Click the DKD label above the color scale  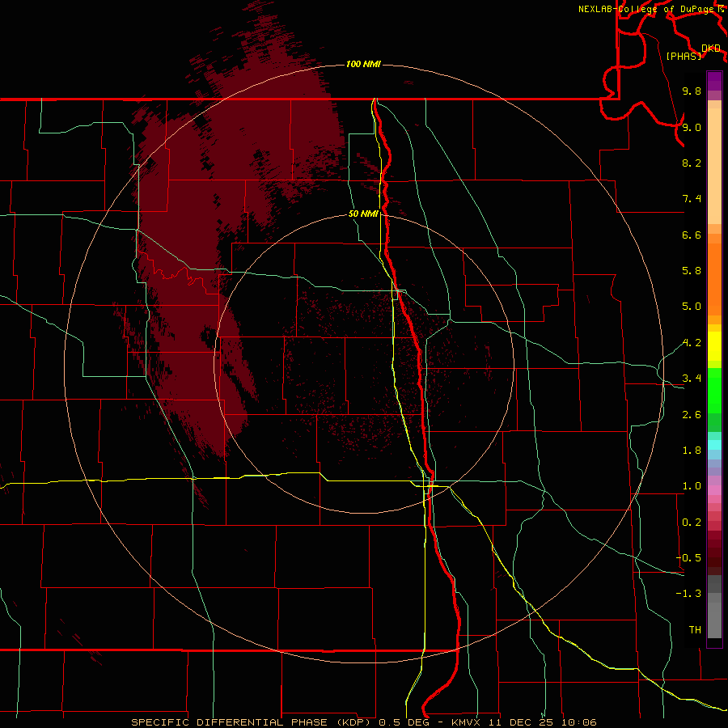[711, 48]
